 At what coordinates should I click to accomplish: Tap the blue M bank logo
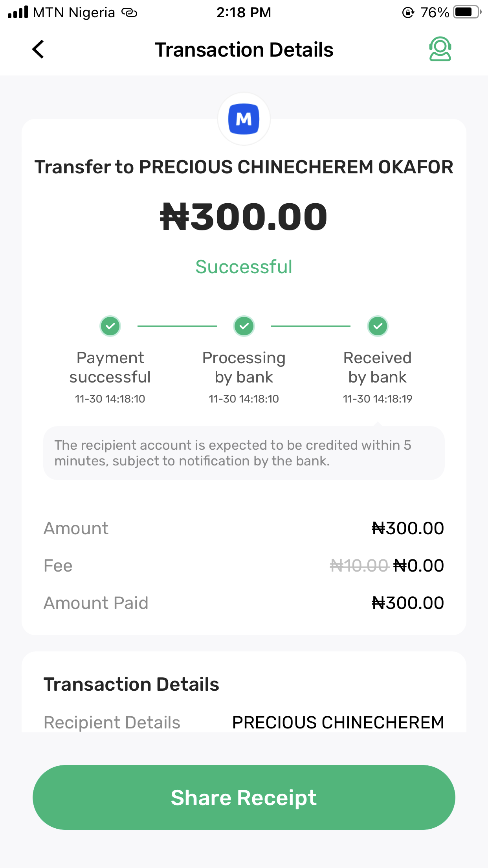(244, 119)
